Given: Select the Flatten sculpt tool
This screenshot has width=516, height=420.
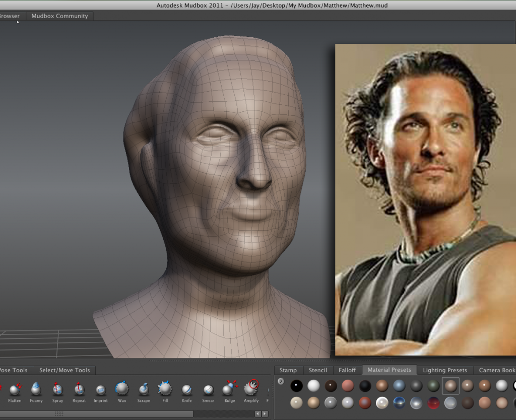Looking at the screenshot, I should (15, 389).
